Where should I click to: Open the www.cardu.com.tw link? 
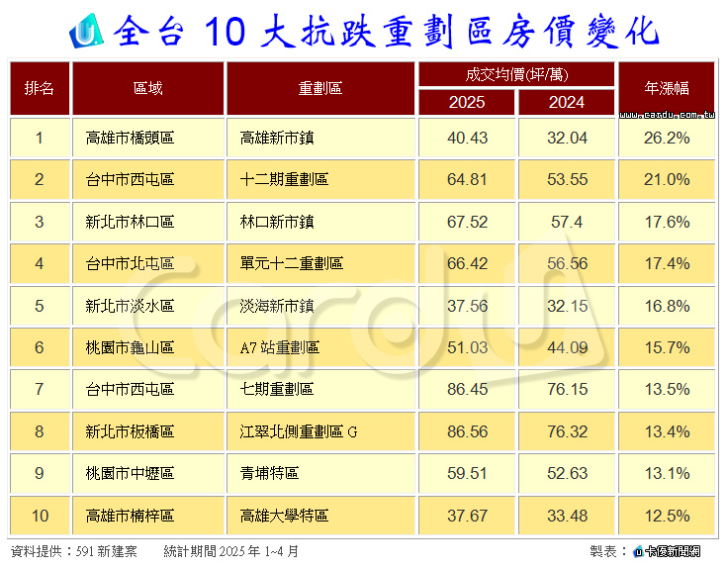click(x=667, y=114)
